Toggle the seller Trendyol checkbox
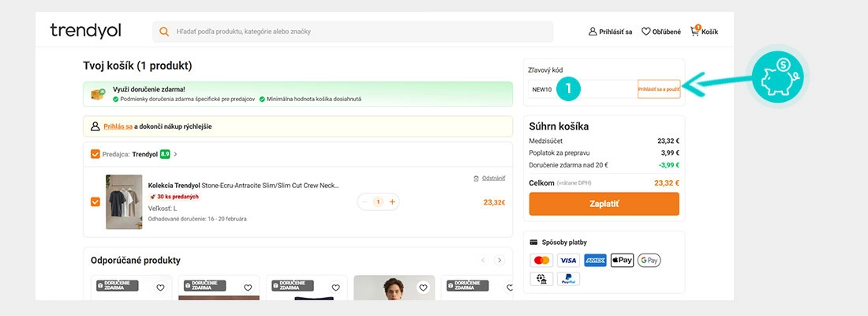 coord(95,154)
